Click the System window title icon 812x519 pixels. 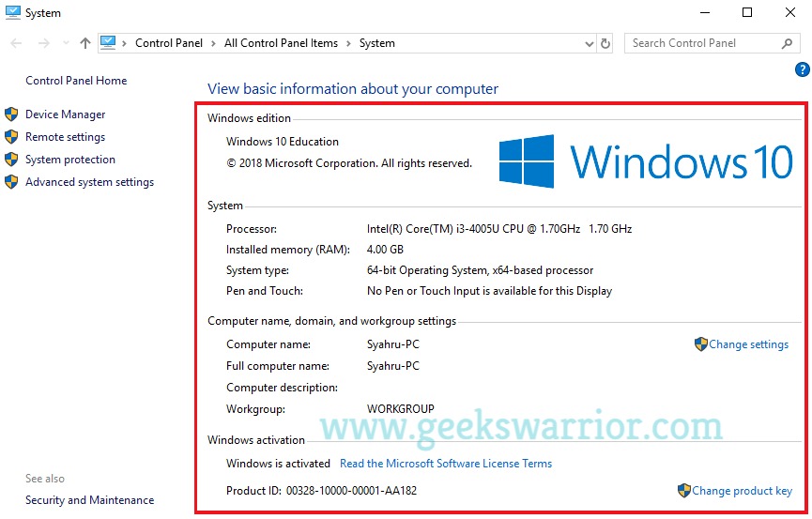(12, 12)
